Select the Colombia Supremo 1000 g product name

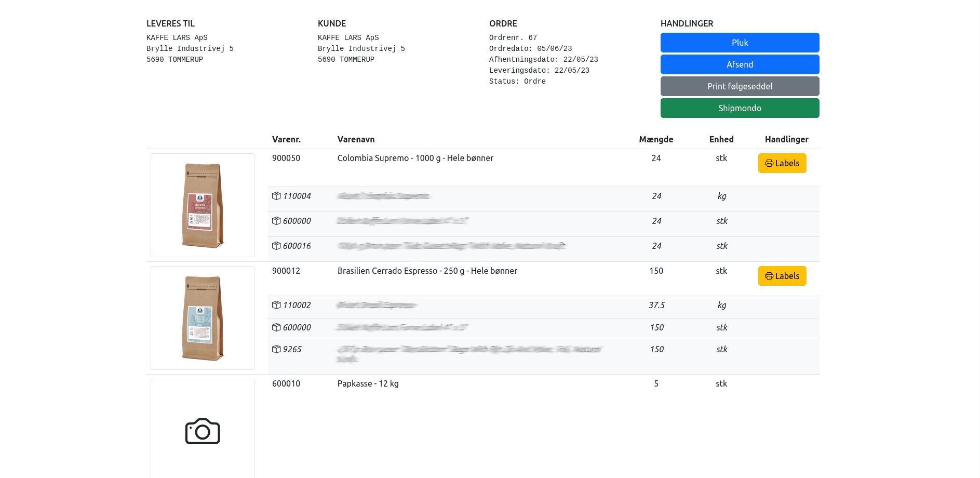415,158
